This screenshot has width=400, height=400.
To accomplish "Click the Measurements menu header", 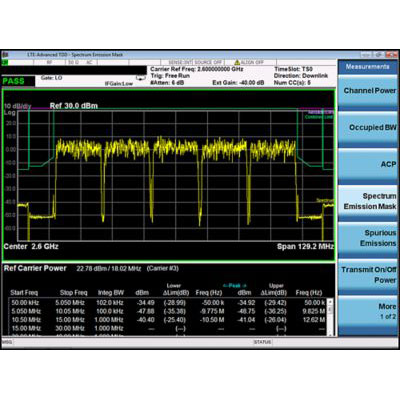I will click(368, 67).
